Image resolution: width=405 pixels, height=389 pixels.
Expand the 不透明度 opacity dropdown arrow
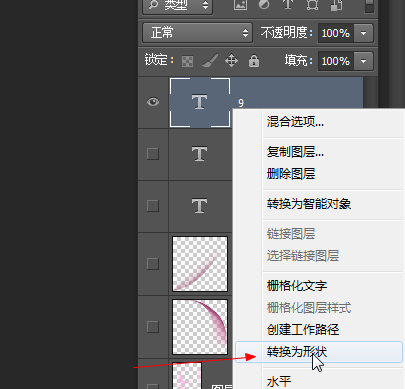pyautogui.click(x=363, y=33)
